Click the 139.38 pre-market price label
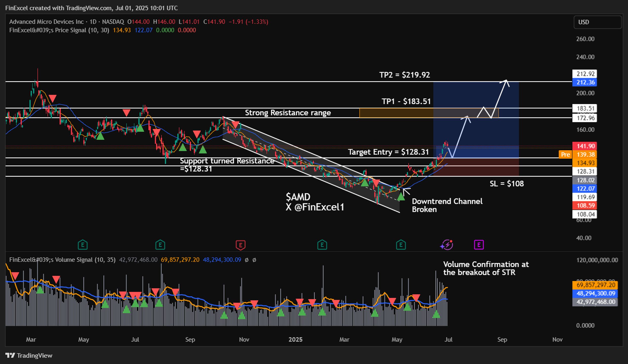628x364 pixels. [584, 154]
